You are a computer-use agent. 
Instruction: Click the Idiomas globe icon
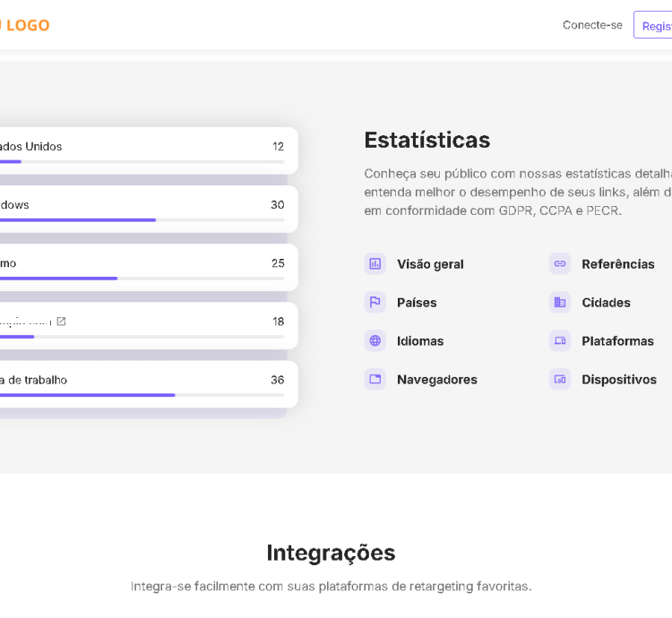point(375,341)
